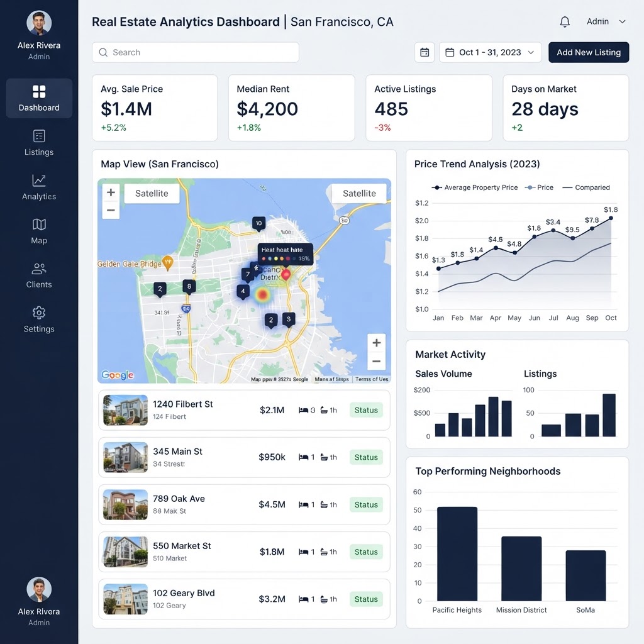Viewport: 644px width, 644px height.
Task: Toggle the Comparied legend series
Action: pos(586,187)
